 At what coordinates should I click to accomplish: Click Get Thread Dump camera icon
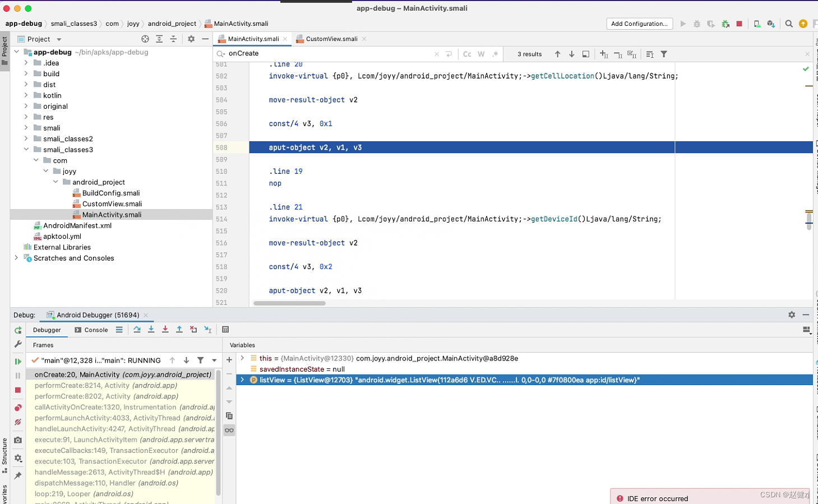18,440
